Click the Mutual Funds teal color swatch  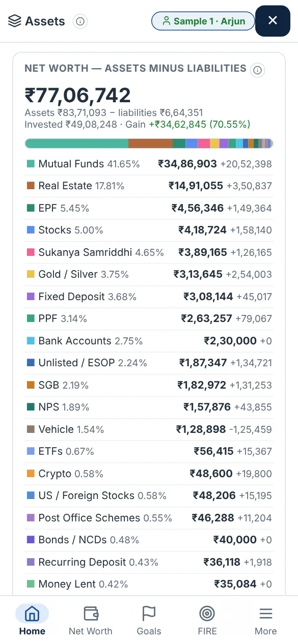point(31,164)
